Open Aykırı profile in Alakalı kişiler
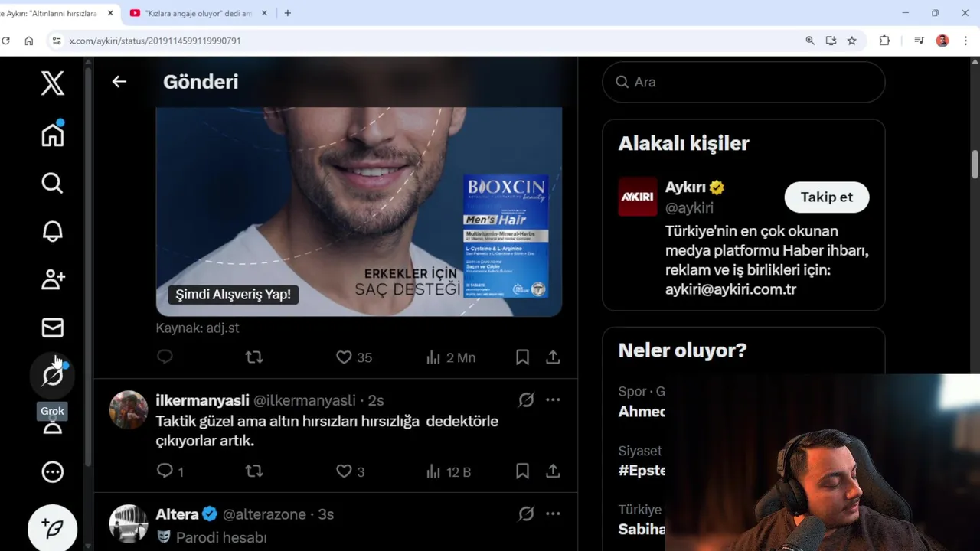Screen dimensions: 980x551 tap(685, 187)
